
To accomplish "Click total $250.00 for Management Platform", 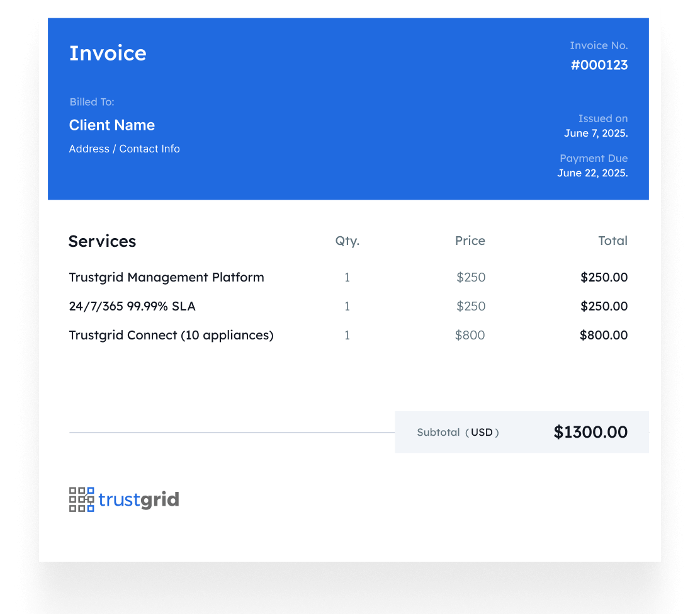I will [x=604, y=277].
